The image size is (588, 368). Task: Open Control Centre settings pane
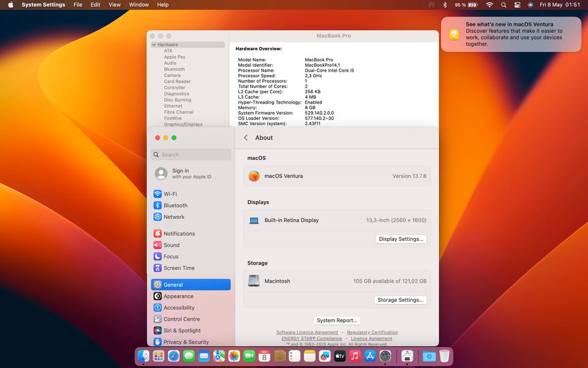click(x=191, y=319)
